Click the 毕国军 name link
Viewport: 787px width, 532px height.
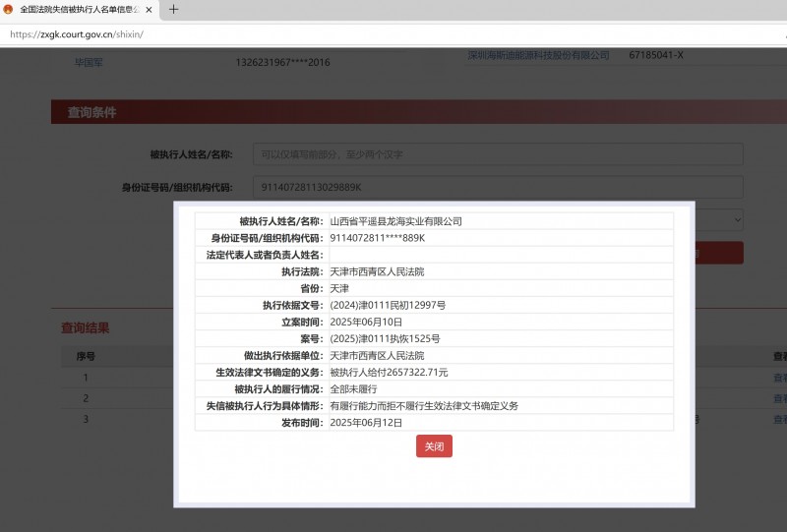(88, 62)
